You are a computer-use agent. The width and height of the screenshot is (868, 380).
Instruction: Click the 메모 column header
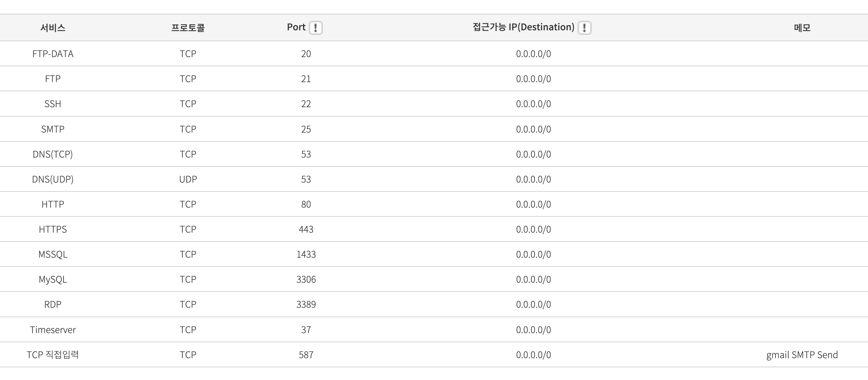coord(802,27)
